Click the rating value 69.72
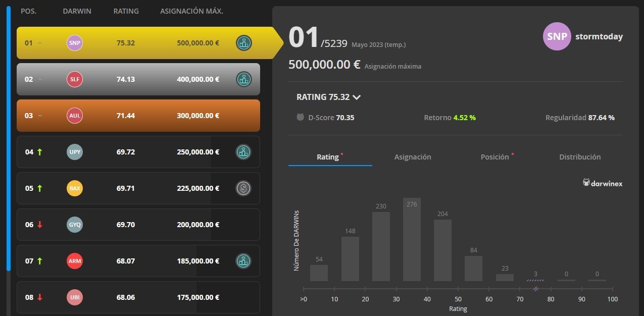The width and height of the screenshot is (644, 316). pyautogui.click(x=126, y=152)
